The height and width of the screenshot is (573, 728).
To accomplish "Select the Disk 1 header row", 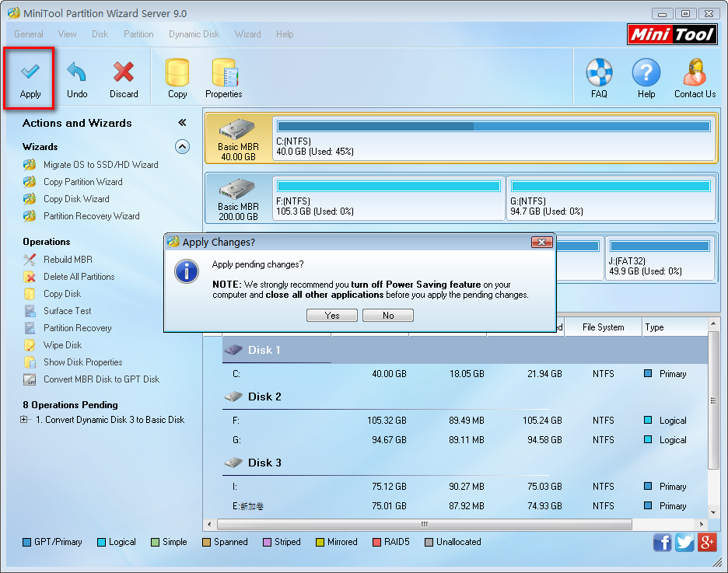I will click(465, 350).
